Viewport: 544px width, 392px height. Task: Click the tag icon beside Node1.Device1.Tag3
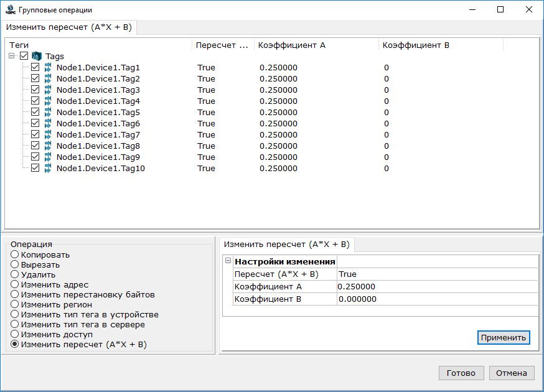(48, 90)
